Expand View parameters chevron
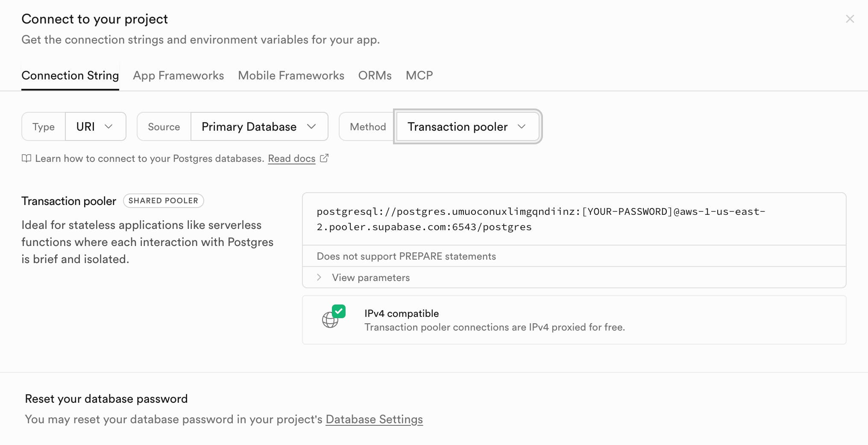Image resolution: width=868 pixels, height=445 pixels. [x=319, y=278]
